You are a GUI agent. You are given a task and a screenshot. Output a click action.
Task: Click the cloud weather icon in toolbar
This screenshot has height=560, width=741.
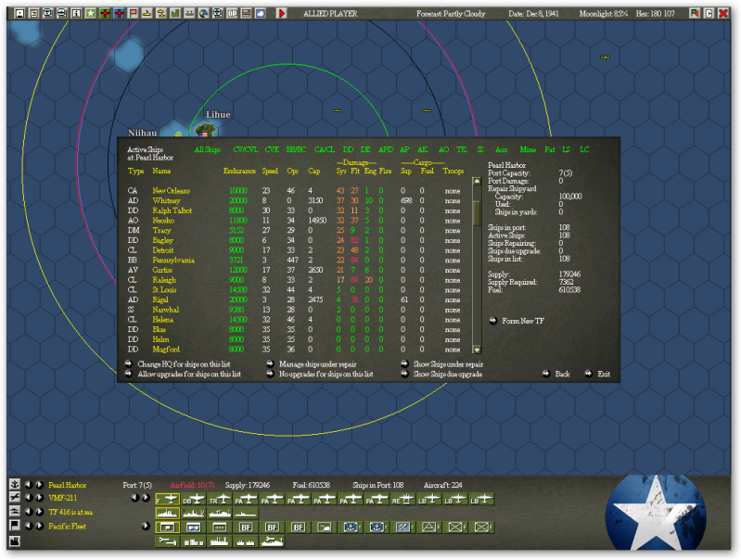point(260,13)
